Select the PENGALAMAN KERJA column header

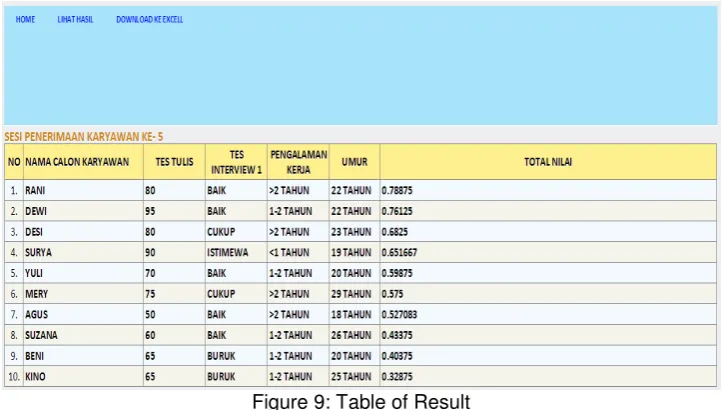pyautogui.click(x=298, y=162)
